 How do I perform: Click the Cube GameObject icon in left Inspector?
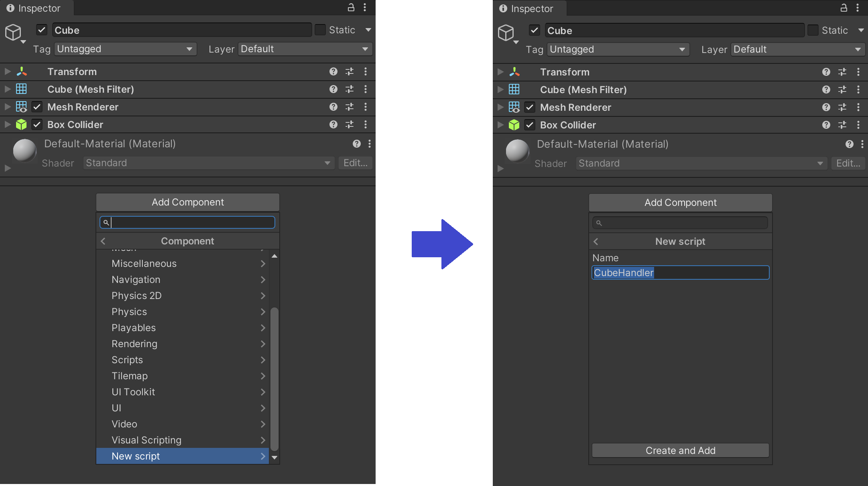coord(13,32)
